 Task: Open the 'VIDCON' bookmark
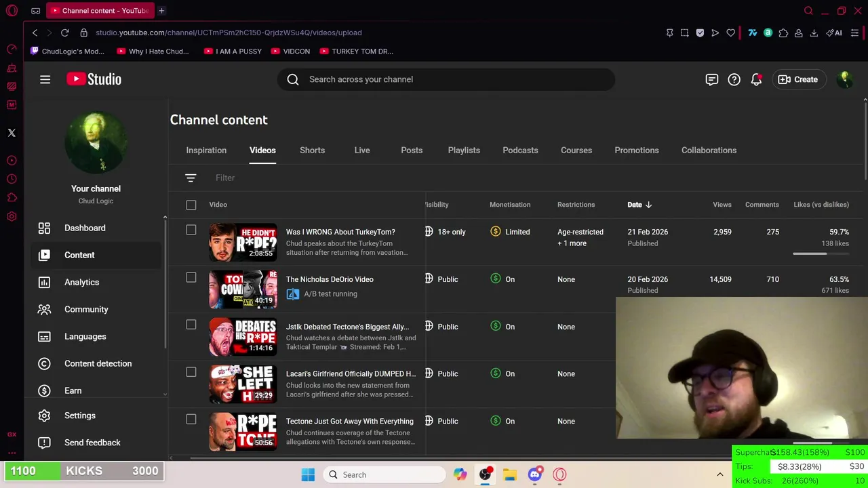pos(290,52)
